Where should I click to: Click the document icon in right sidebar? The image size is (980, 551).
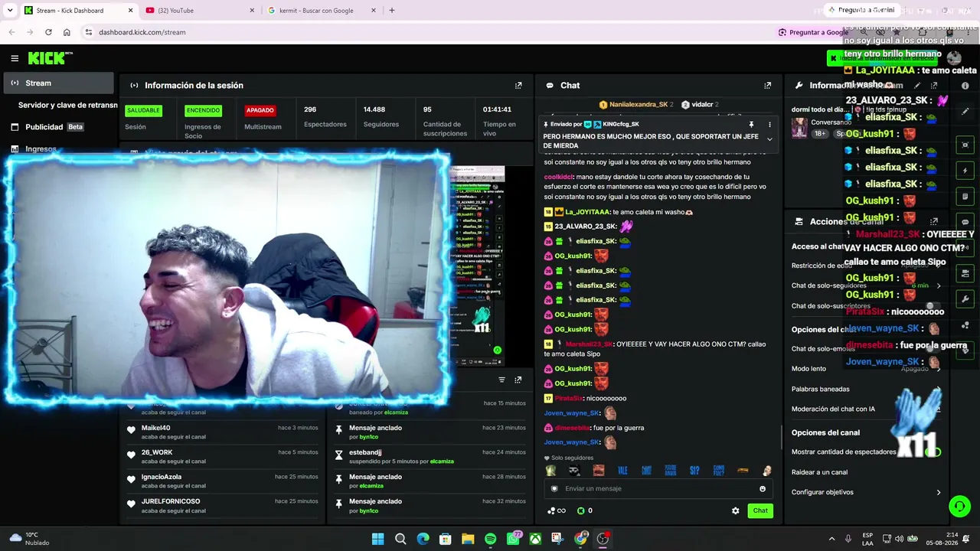965,197
